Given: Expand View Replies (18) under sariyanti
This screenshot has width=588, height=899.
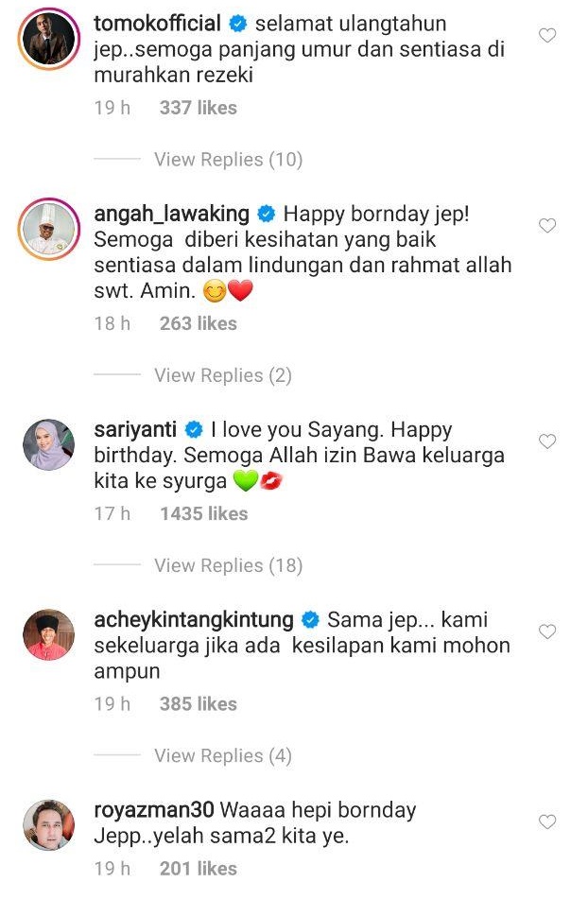Looking at the screenshot, I should pos(228,565).
